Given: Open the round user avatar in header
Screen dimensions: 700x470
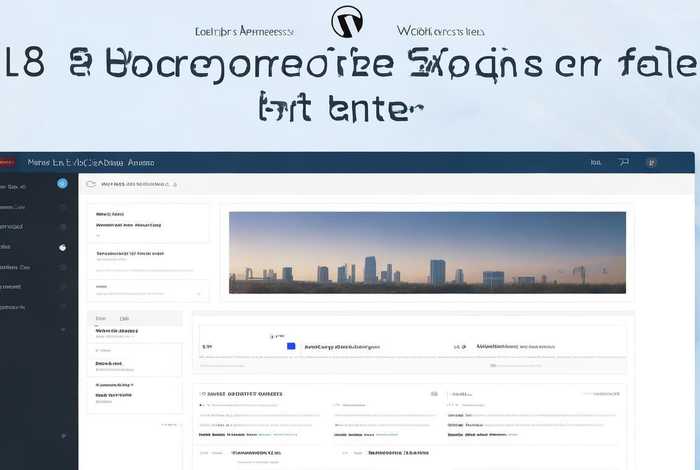Looking at the screenshot, I should tap(651, 163).
